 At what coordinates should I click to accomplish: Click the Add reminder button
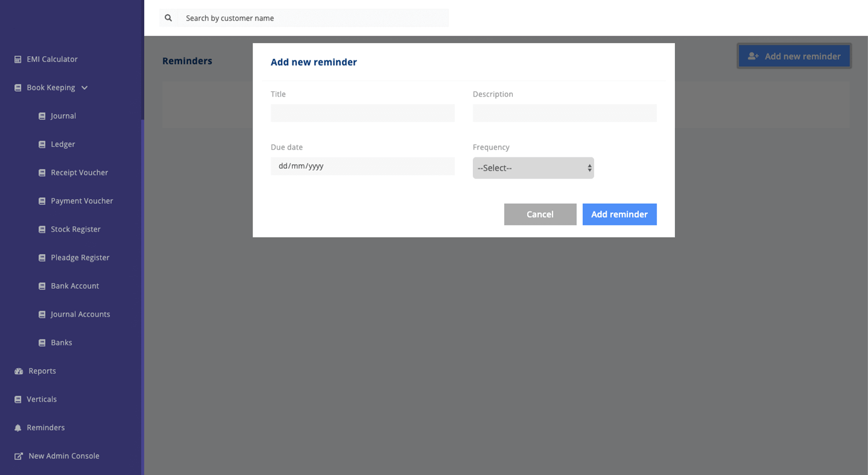[x=619, y=214]
